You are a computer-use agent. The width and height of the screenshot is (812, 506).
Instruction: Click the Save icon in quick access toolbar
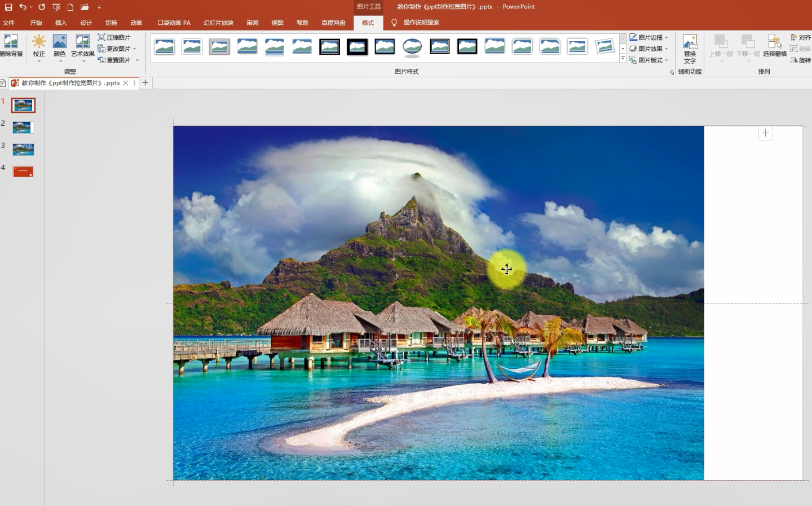8,7
